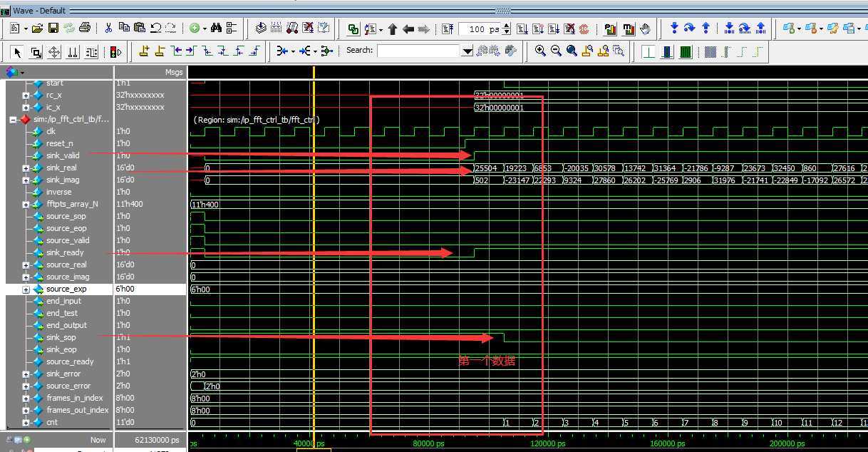Viewport: 868px width, 452px height.
Task: Zoom in on the waveform
Action: coord(540,51)
